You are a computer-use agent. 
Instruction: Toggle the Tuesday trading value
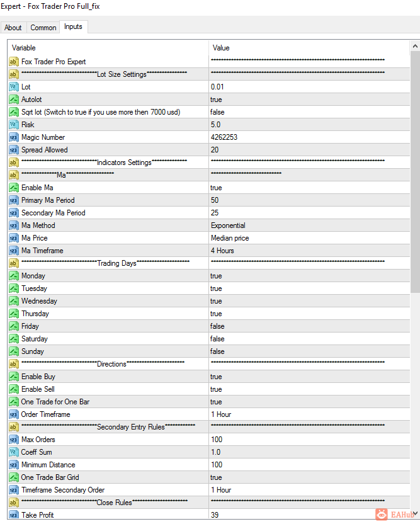coord(309,288)
